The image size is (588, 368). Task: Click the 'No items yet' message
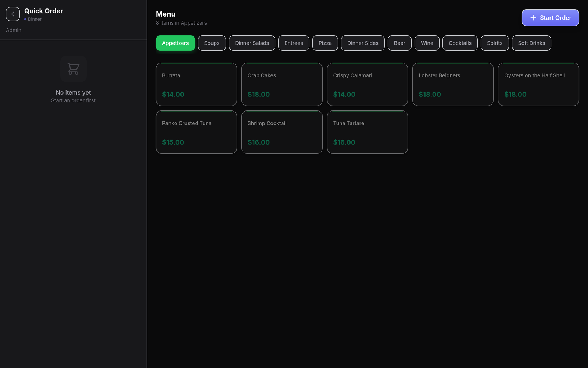(73, 92)
